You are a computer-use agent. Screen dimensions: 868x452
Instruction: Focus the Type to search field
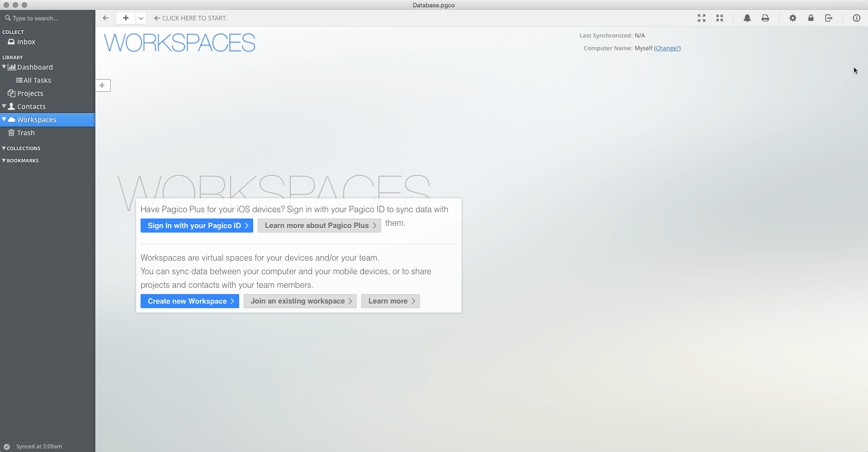tap(47, 18)
